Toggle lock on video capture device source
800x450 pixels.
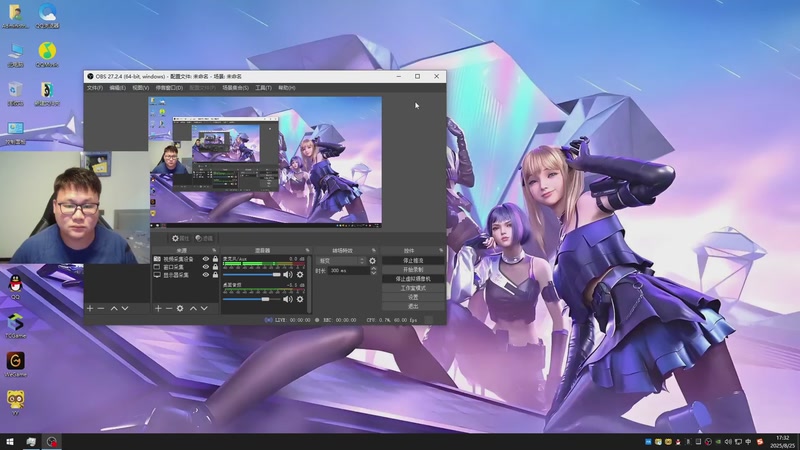tap(215, 259)
